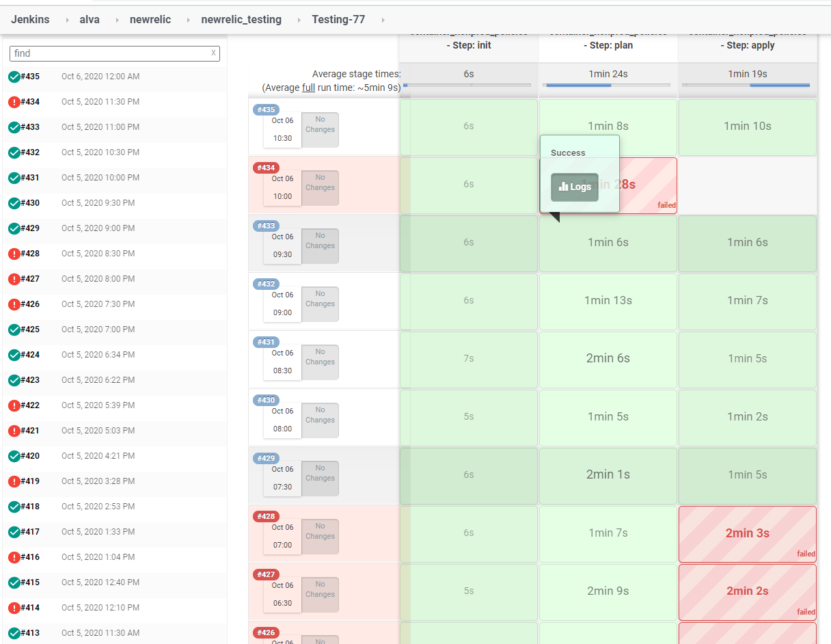831x644 pixels.
Task: Click the failed 2min 2s apply cell
Action: (x=748, y=592)
